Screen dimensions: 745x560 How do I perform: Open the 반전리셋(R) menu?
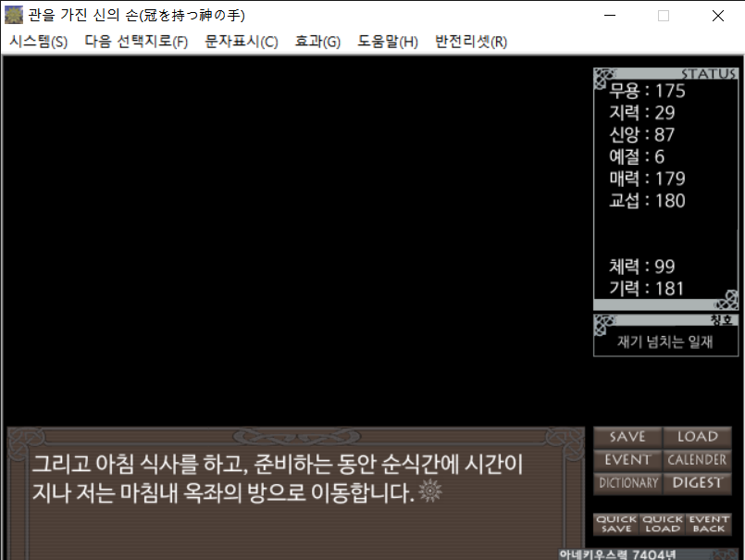click(471, 42)
